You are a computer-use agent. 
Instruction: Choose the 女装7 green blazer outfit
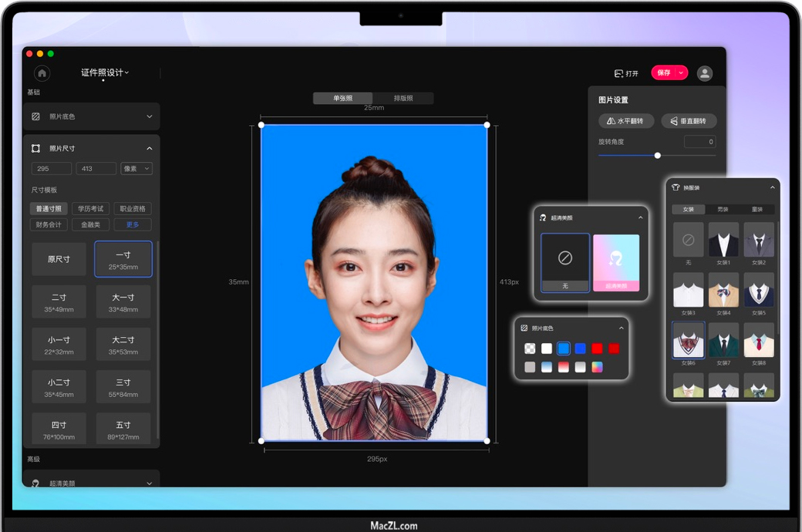coord(723,340)
